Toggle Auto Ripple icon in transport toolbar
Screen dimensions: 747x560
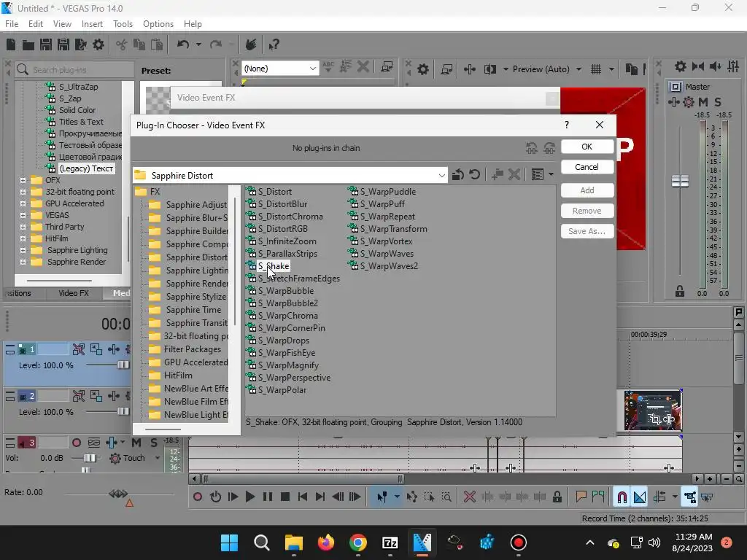659,497
